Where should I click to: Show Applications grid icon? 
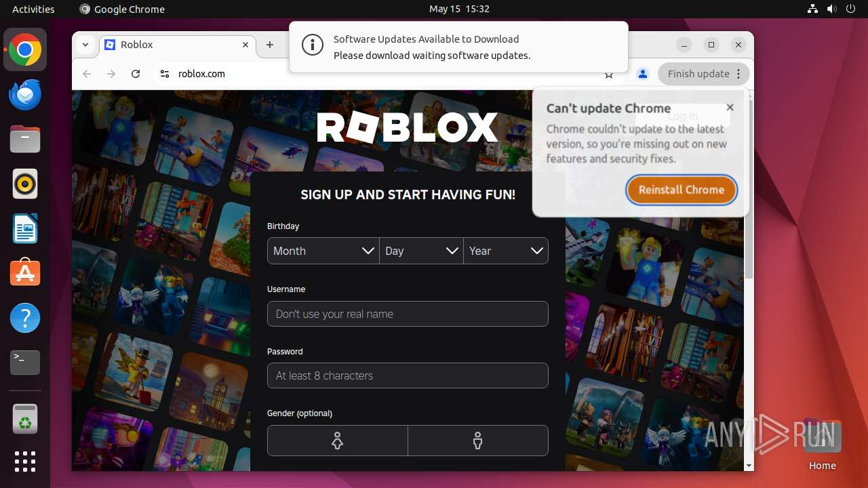25,462
